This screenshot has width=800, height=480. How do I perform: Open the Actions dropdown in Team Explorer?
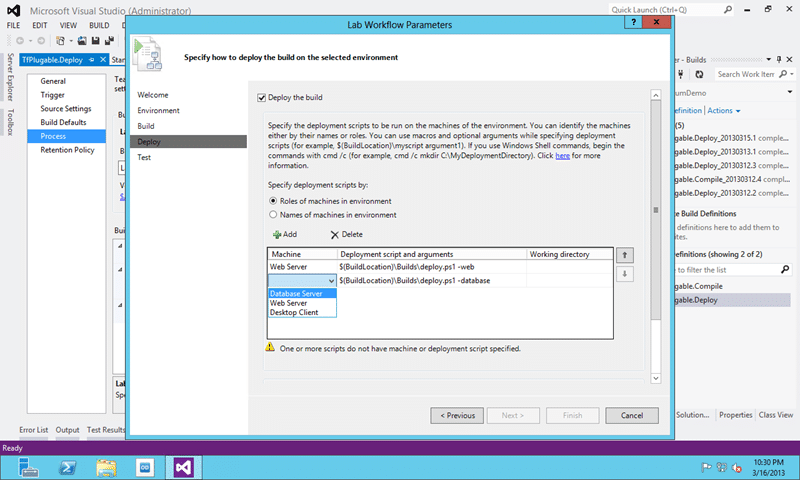click(x=723, y=111)
